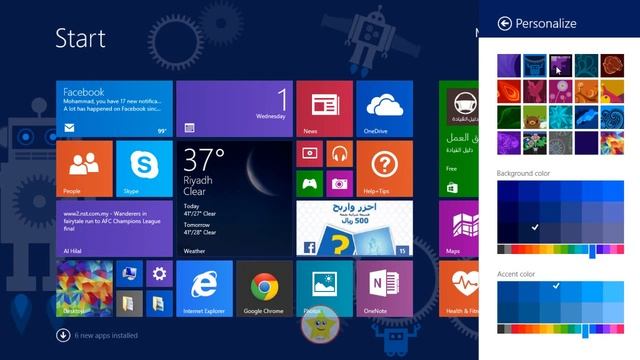This screenshot has height=360, width=640.
Task: Open the People tile
Action: tap(84, 169)
